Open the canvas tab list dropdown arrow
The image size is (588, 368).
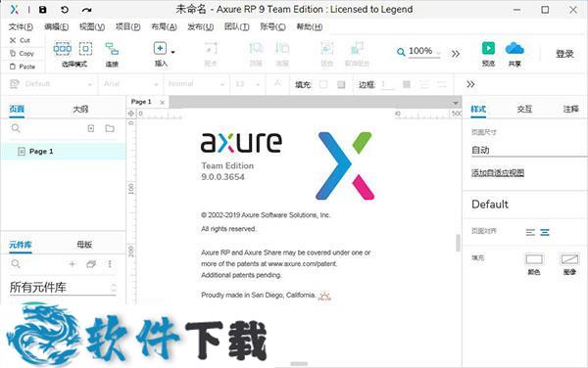[456, 103]
